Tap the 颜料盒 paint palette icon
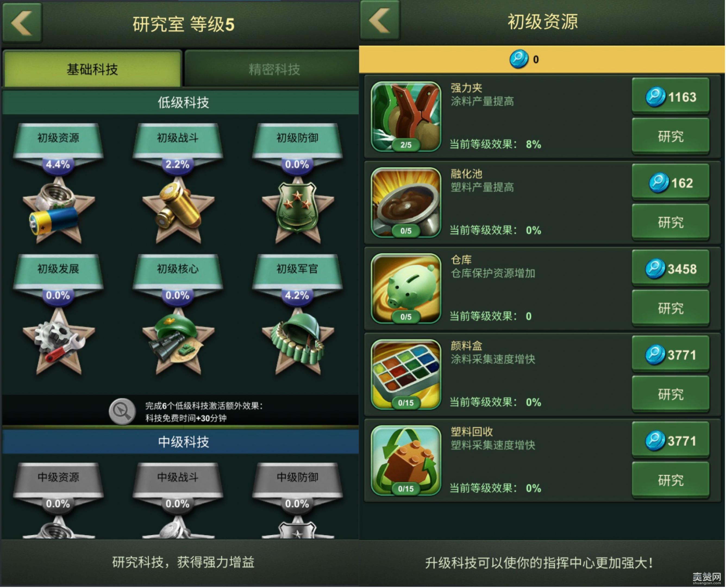 (406, 375)
